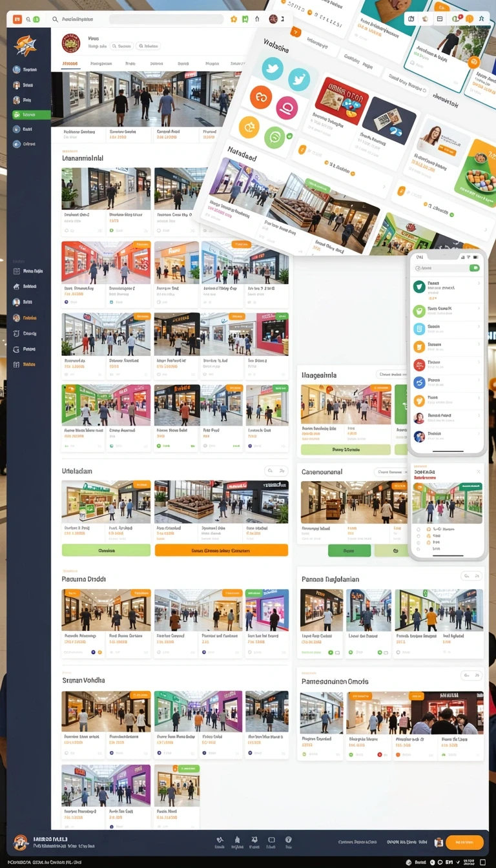Expand the chevron on the dark blue icon row

click(479, 381)
